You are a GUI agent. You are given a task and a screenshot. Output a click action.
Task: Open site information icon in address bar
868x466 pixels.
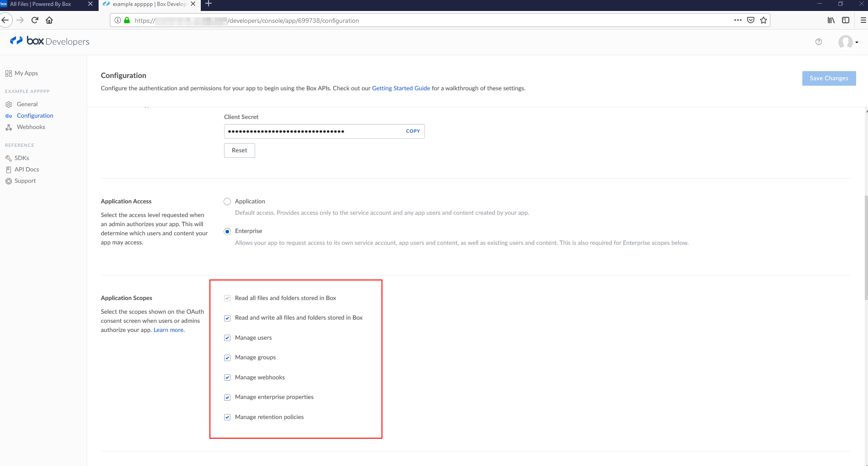click(x=118, y=20)
